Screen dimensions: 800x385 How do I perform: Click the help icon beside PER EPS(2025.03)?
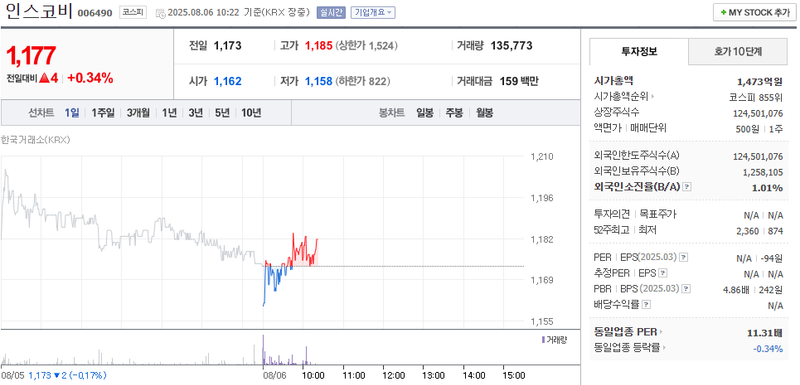point(684,258)
